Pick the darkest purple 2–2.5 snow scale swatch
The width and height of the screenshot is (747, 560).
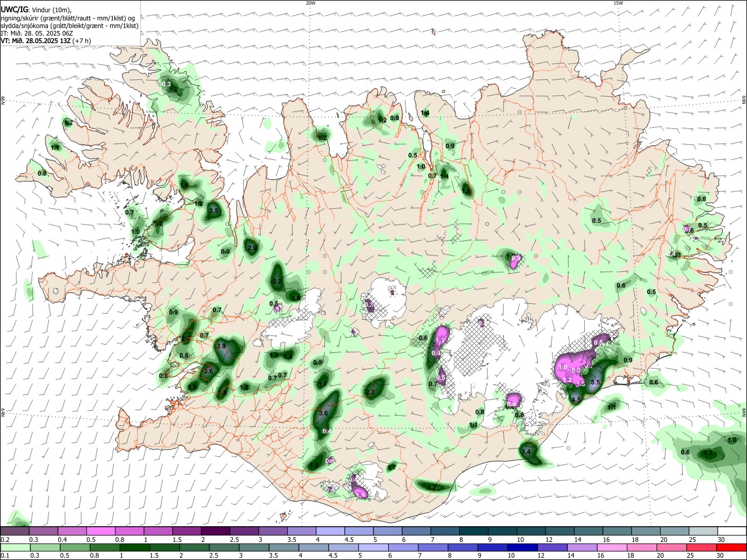pyautogui.click(x=215, y=531)
